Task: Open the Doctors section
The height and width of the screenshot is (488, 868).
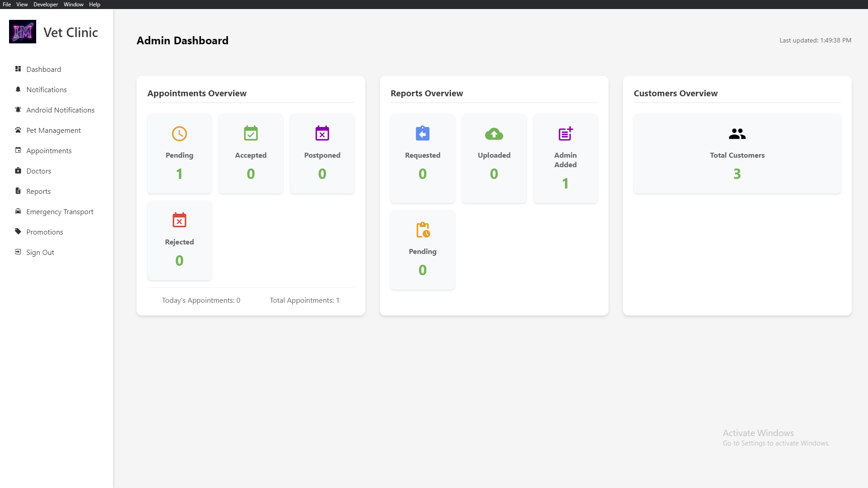Action: point(38,171)
